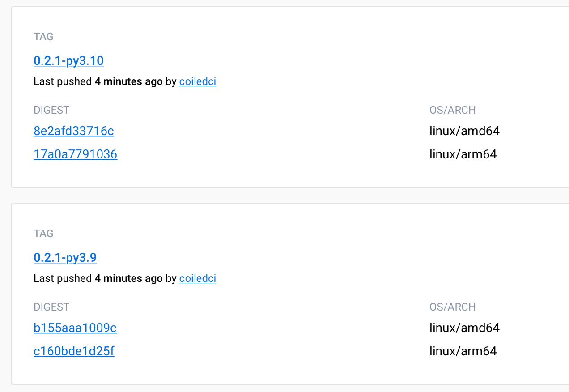The height and width of the screenshot is (392, 569).
Task: Click the OS/ARCH header in second card
Action: [452, 307]
